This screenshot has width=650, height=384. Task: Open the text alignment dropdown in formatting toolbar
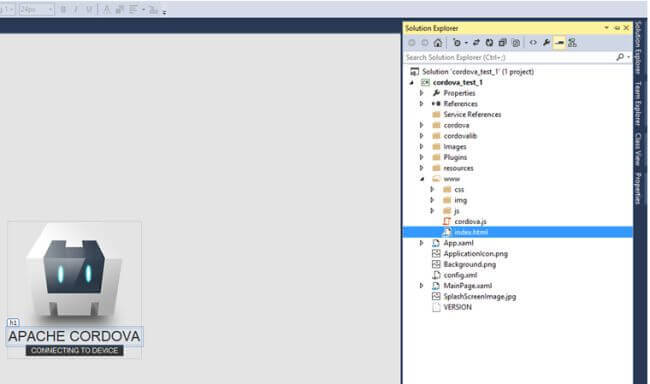pos(143,9)
